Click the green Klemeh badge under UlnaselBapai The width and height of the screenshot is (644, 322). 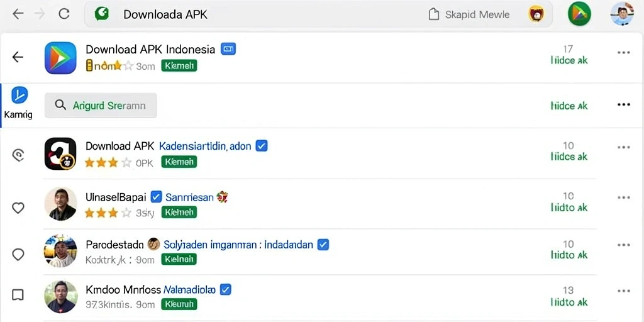[x=179, y=213]
